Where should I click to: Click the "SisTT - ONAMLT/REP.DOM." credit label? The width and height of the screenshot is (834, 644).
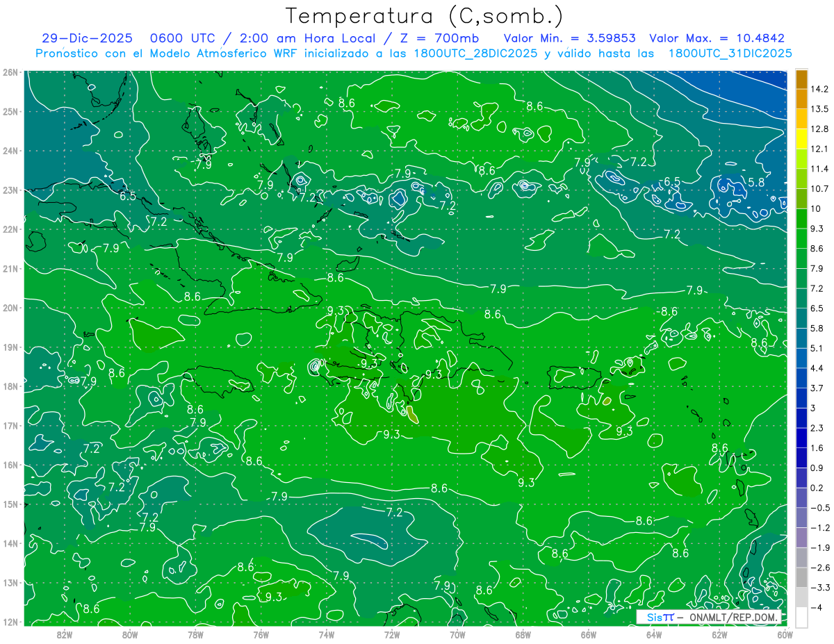tap(709, 617)
